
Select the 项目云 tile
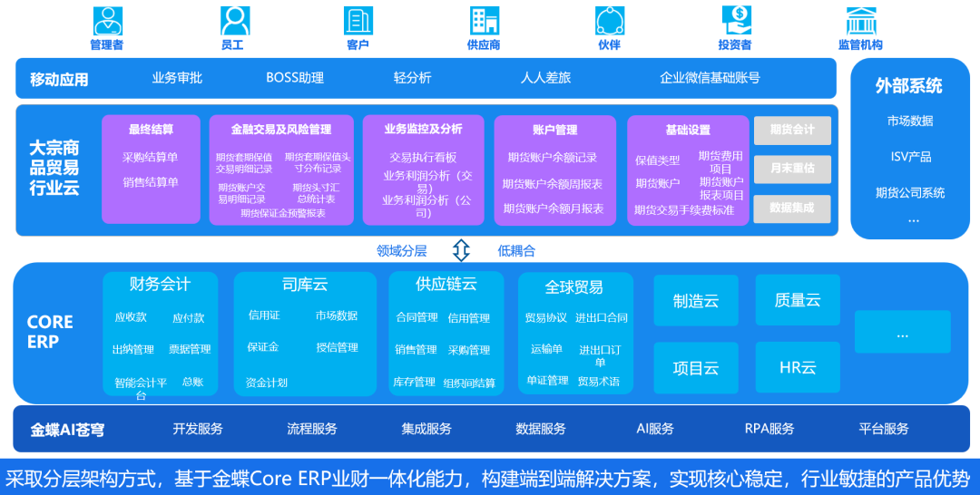(696, 367)
